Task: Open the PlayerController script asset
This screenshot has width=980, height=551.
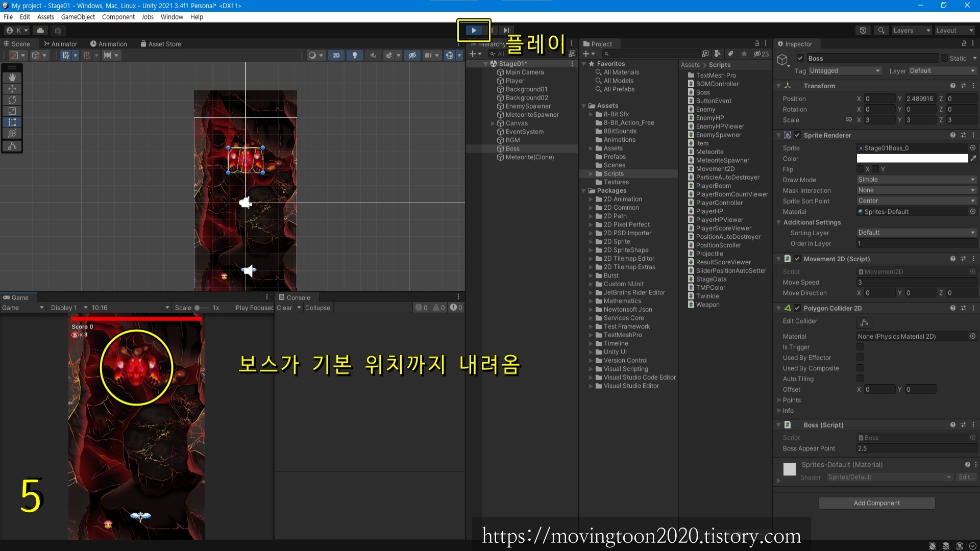Action: click(719, 203)
